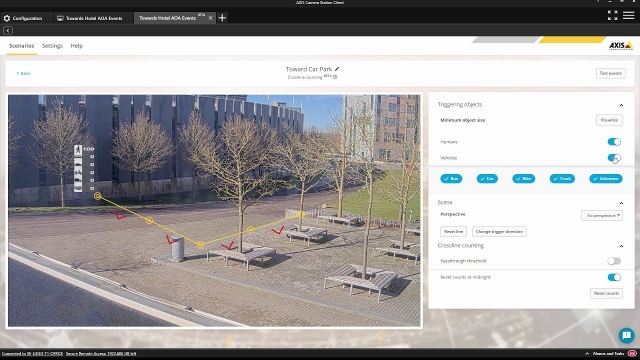The width and height of the screenshot is (640, 360).
Task: Click the Configuration gear icon
Action: click(x=7, y=18)
